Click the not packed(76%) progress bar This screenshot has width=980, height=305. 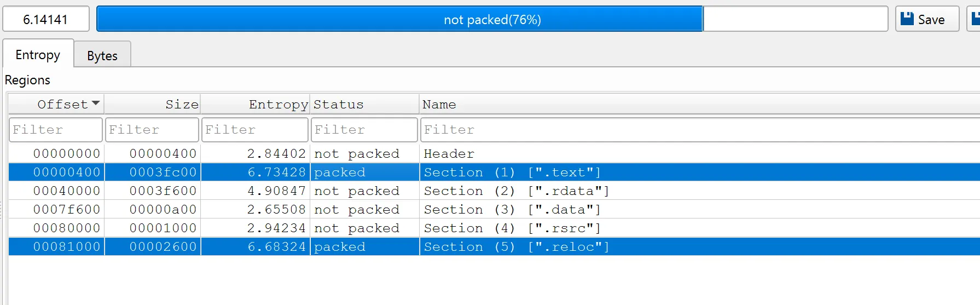point(491,20)
